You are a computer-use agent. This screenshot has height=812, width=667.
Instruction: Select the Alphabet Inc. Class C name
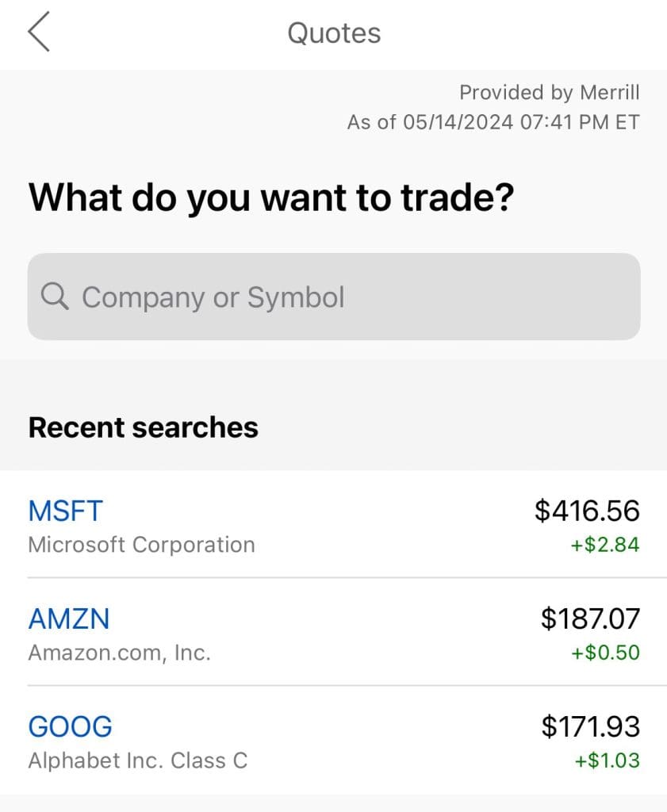138,760
